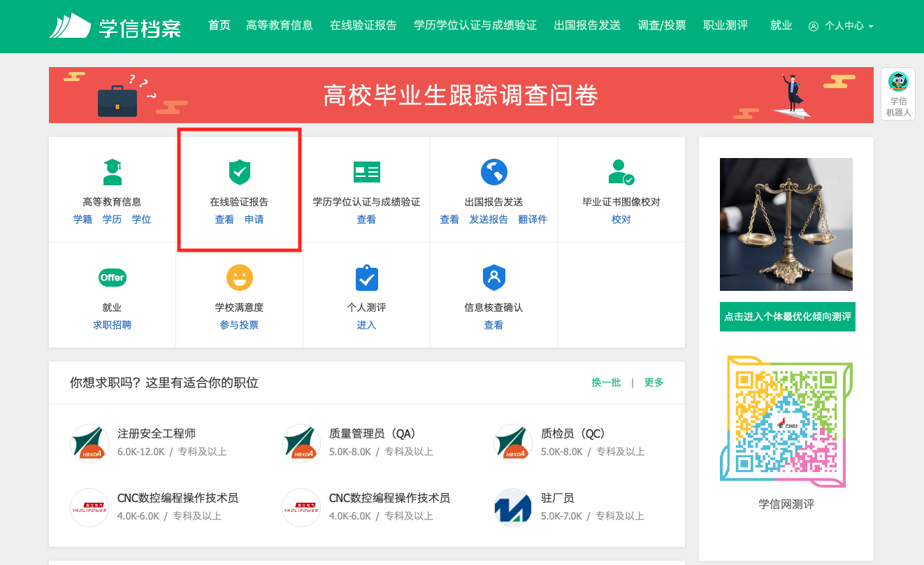Click the green shield 在线验证报告 icon
Screen dimensions: 924x565
click(239, 172)
